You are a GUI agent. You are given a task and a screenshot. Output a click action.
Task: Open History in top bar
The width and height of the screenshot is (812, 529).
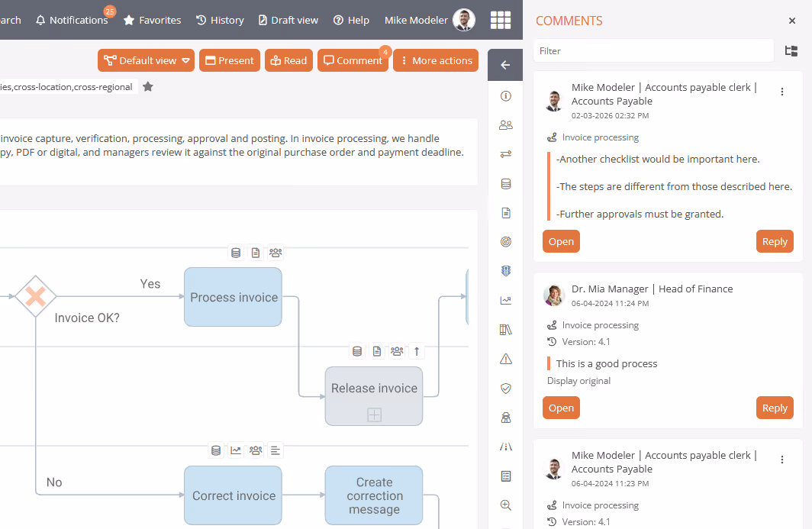tap(220, 20)
